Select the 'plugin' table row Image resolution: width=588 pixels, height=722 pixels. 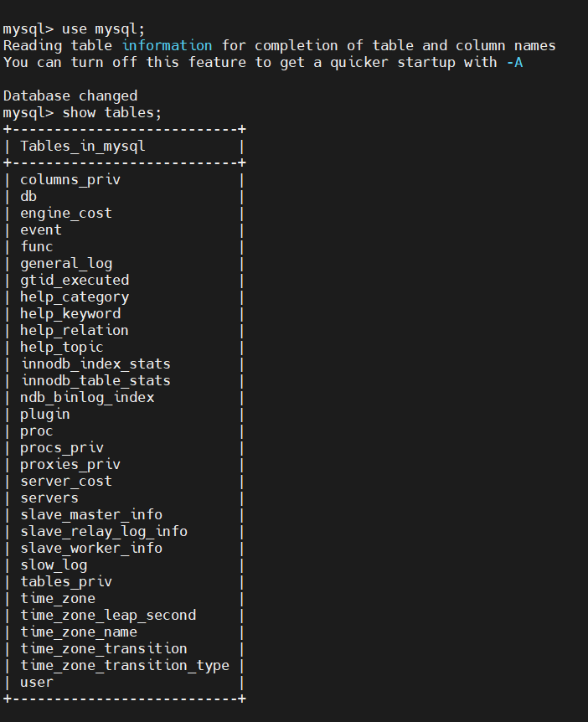(45, 414)
